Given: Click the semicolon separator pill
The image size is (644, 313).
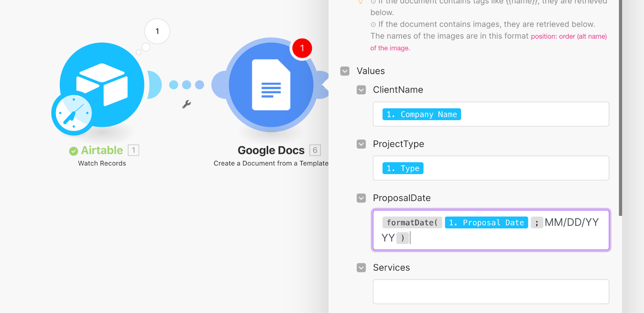Looking at the screenshot, I should (x=537, y=222).
